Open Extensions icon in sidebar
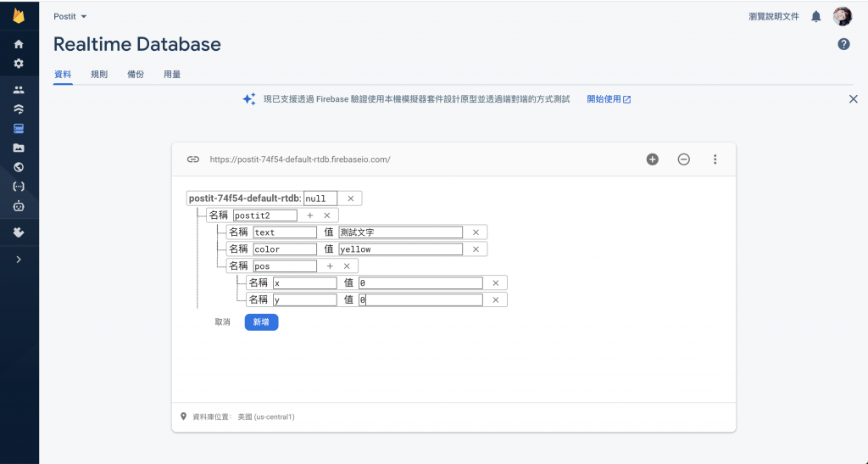868x464 pixels. click(19, 232)
